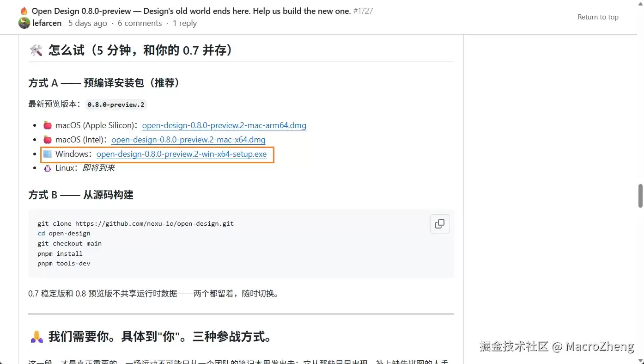Screen dimensions: 644x364
Task: Click the 'git checkout main' code line
Action: [69, 244]
